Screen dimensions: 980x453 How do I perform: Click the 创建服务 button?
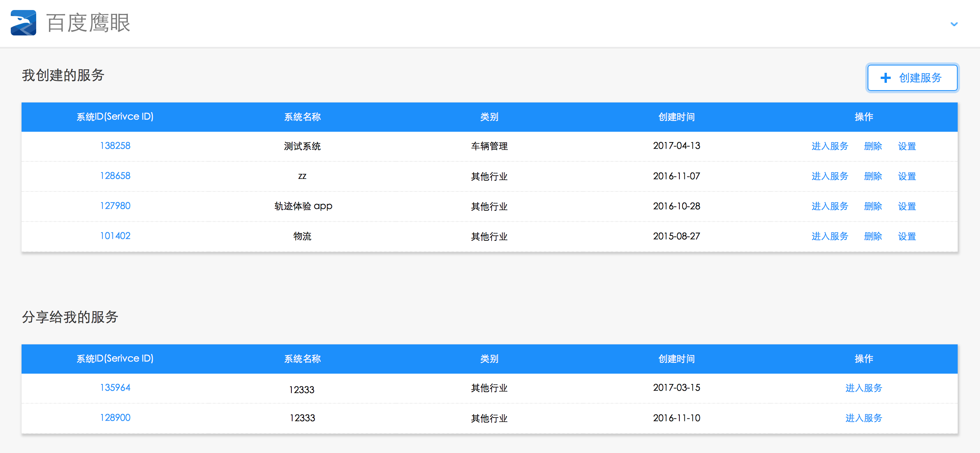(912, 78)
